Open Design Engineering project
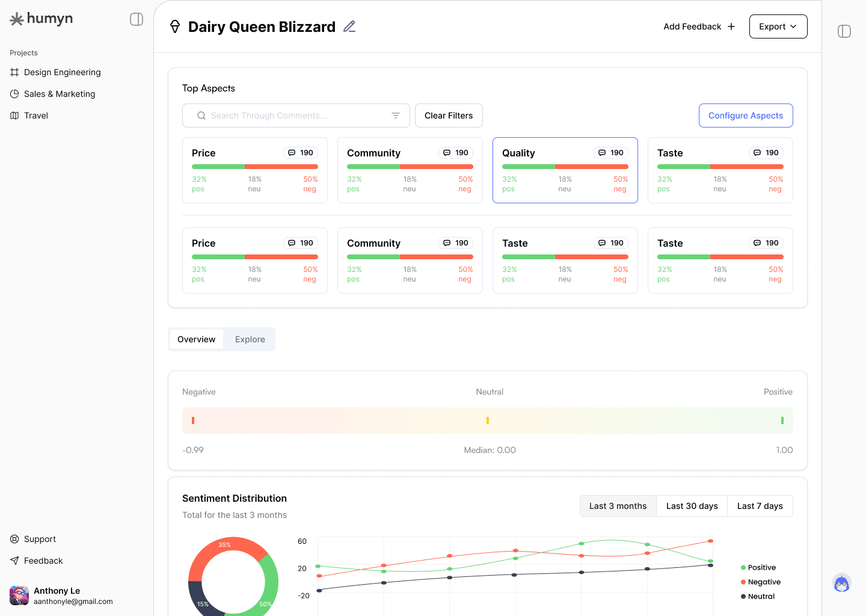The width and height of the screenshot is (866, 616). [x=55, y=72]
